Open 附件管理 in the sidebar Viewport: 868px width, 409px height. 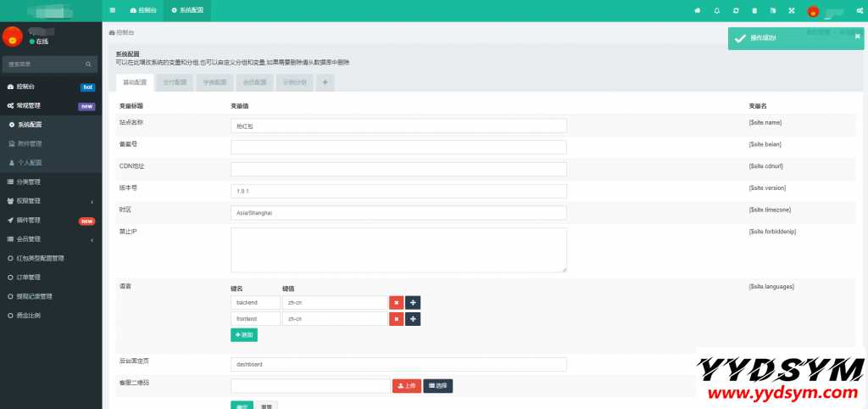(51, 143)
